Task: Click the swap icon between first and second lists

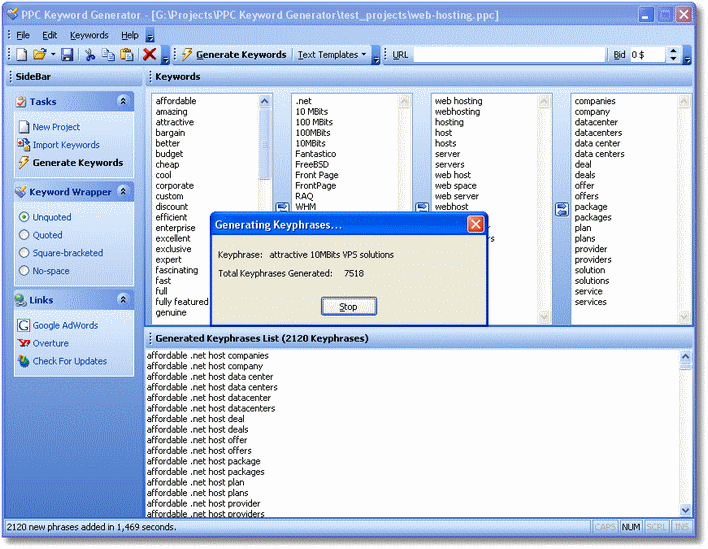Action: [x=283, y=207]
